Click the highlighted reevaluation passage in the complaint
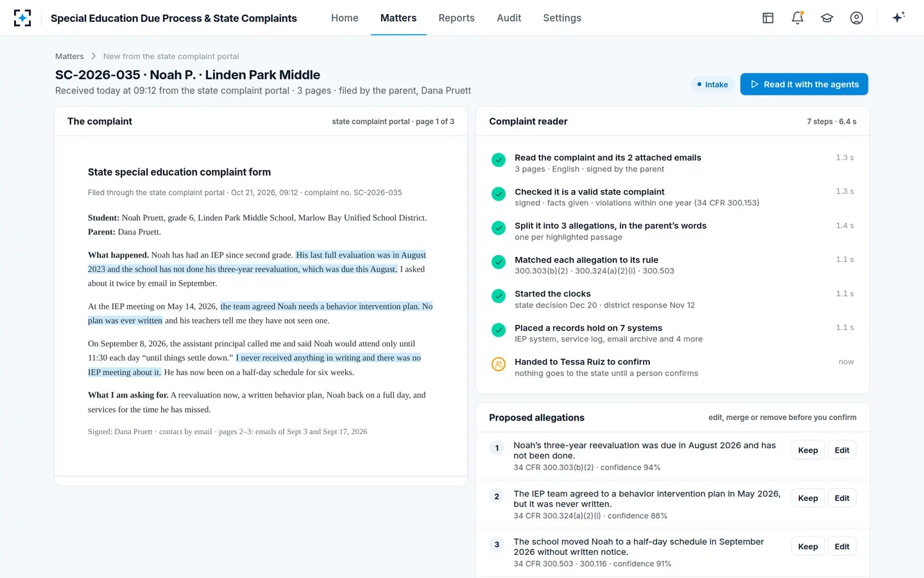924x578 pixels. pyautogui.click(x=257, y=262)
